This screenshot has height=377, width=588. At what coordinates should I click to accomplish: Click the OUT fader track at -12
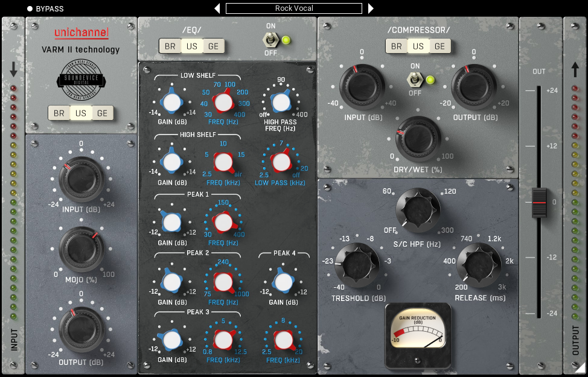[539, 257]
